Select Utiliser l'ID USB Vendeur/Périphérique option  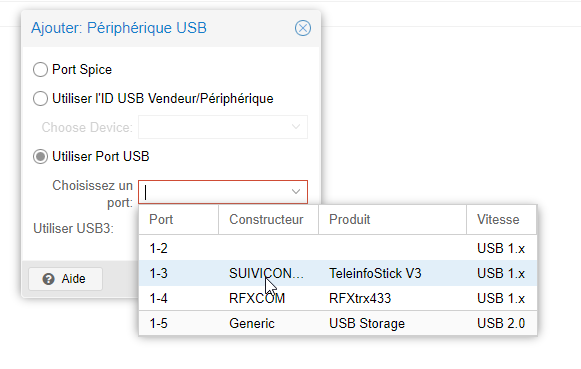pos(40,99)
